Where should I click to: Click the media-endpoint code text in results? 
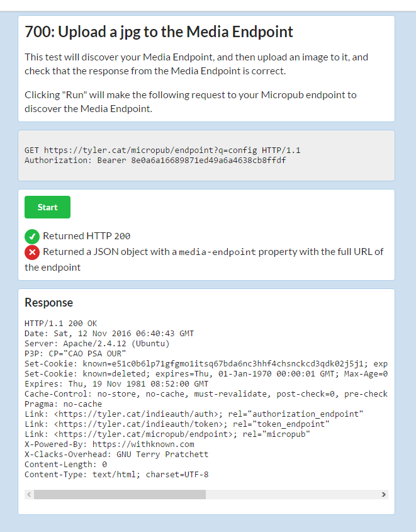pyautogui.click(x=217, y=252)
